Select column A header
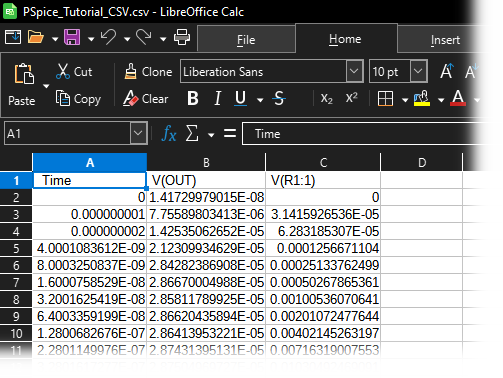The image size is (503, 378). (90, 163)
